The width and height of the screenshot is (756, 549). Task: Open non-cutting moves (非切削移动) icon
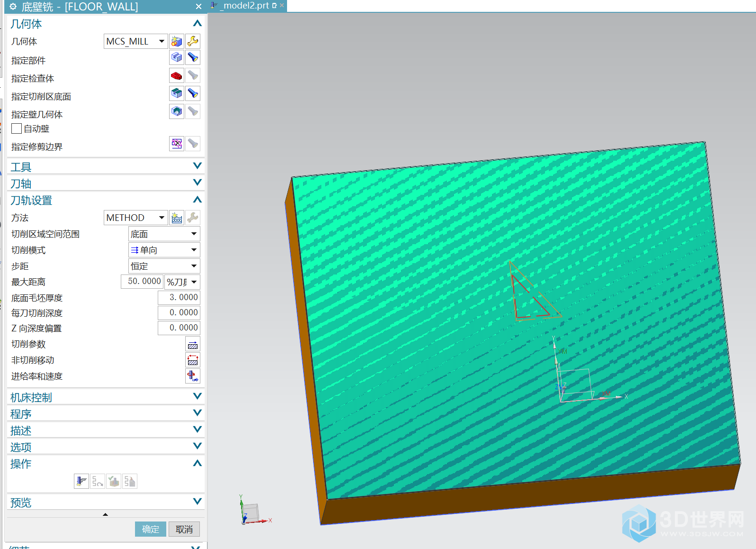tap(193, 360)
